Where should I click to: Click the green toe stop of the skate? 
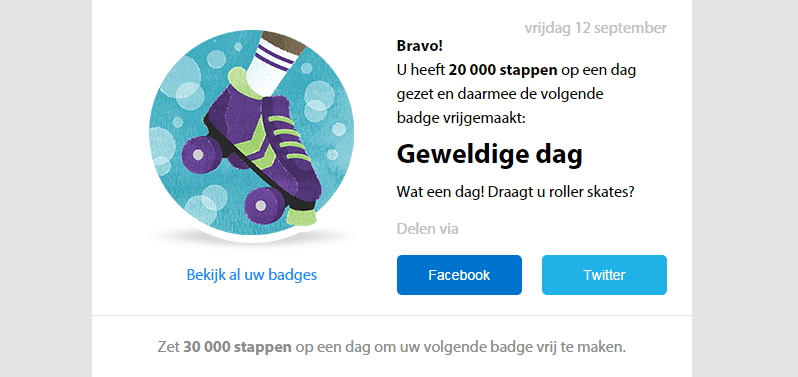300,216
